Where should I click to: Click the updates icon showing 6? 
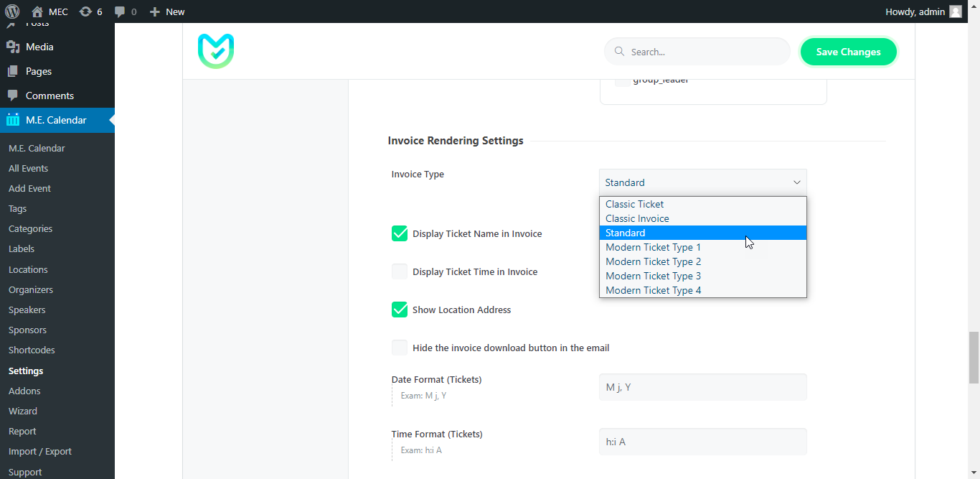coord(86,11)
